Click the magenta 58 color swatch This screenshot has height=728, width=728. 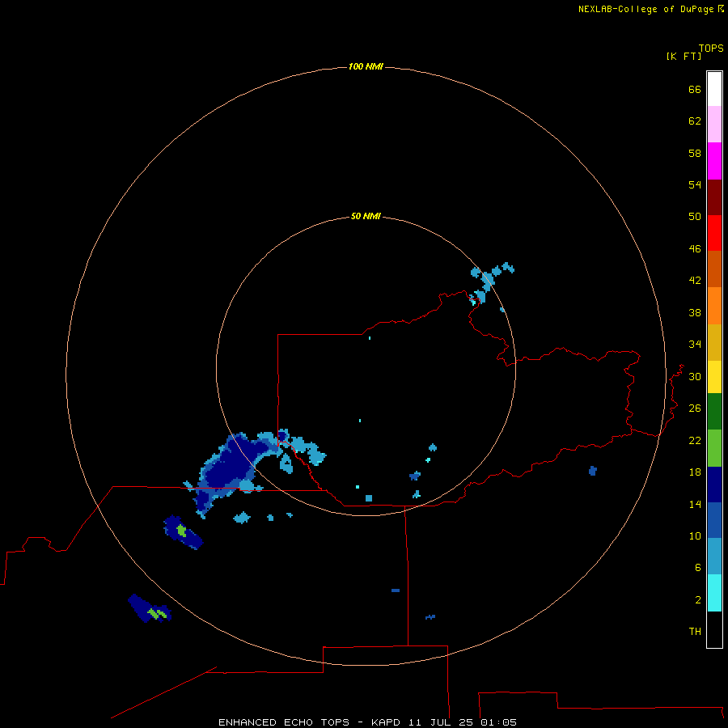[714, 161]
